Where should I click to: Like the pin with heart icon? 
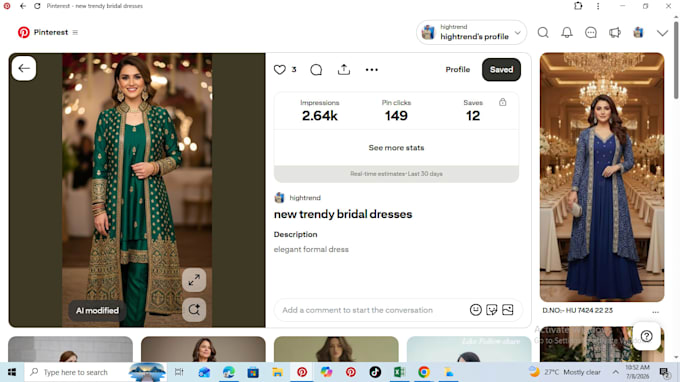click(280, 70)
